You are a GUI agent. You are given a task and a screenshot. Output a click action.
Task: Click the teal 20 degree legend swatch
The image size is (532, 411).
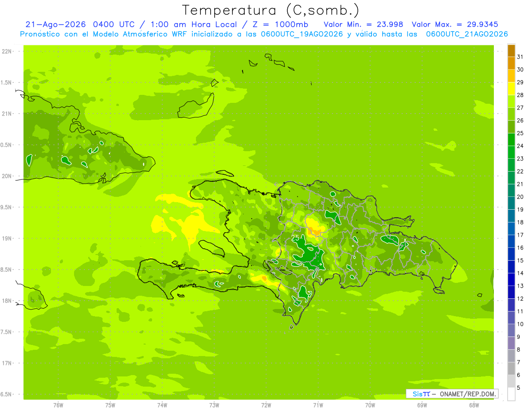pos(511,191)
